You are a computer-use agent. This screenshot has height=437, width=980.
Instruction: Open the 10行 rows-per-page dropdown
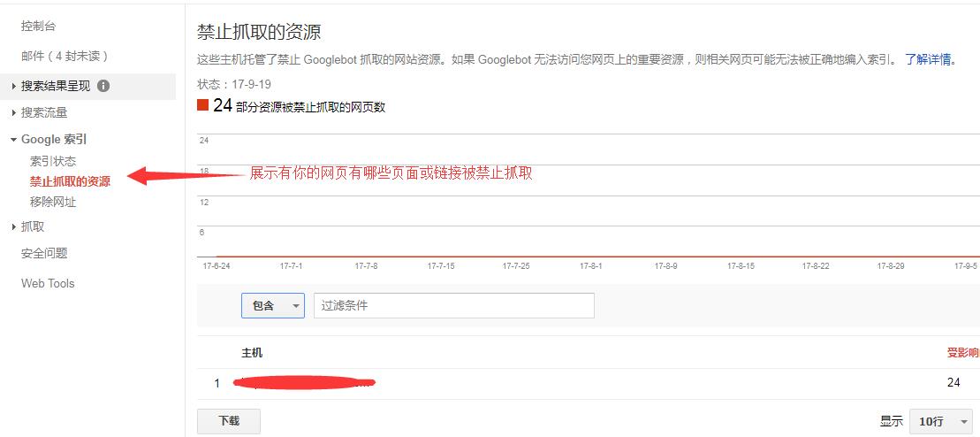pos(942,421)
